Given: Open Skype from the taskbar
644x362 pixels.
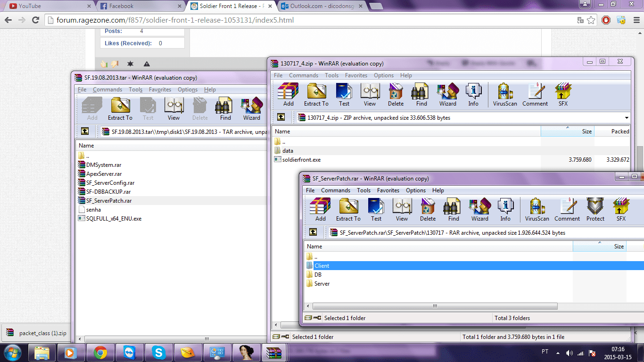Looking at the screenshot, I should [x=158, y=353].
